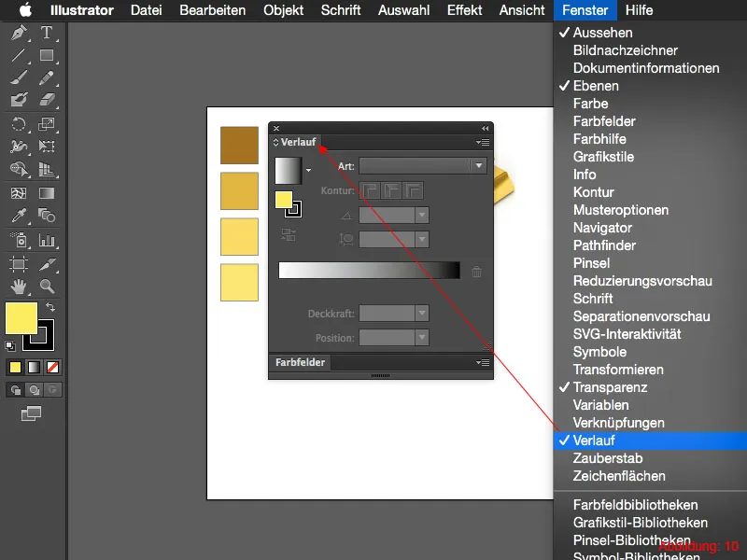This screenshot has height=560, width=747.
Task: Select the Mesh tool
Action: (19, 193)
